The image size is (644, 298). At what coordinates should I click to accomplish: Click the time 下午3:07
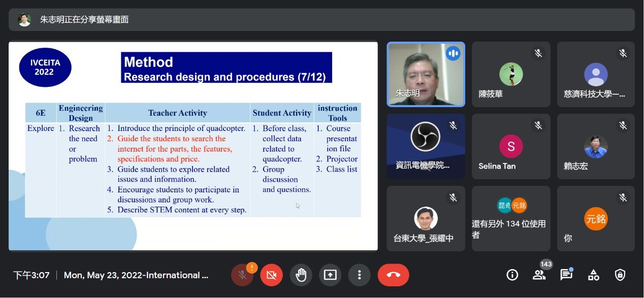[x=31, y=275]
